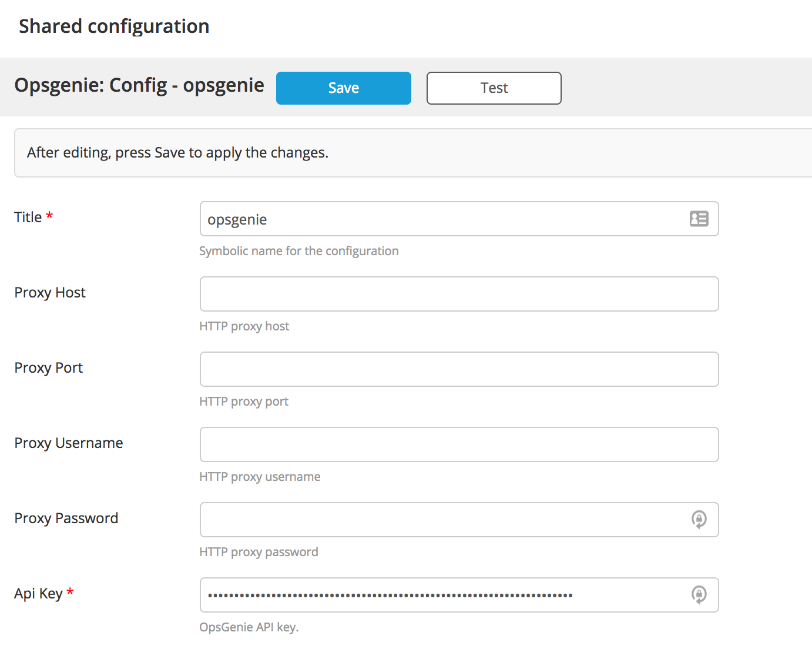812x669 pixels.
Task: Focus the Proxy Password input field
Action: click(x=459, y=520)
